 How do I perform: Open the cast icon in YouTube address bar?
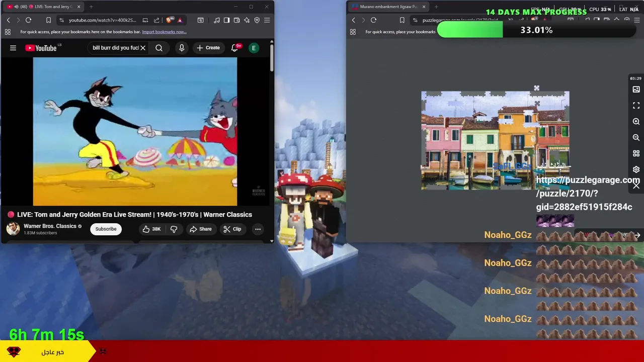click(145, 20)
